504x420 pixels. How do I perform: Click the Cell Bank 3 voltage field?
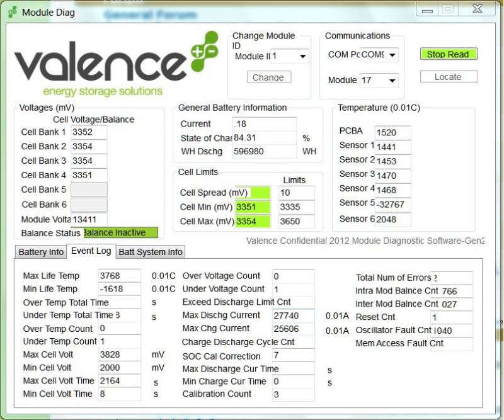pos(89,161)
